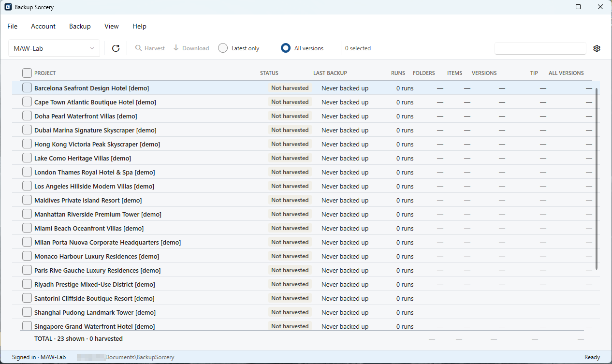Open settings via the gear icon
Image resolution: width=612 pixels, height=364 pixels.
597,48
